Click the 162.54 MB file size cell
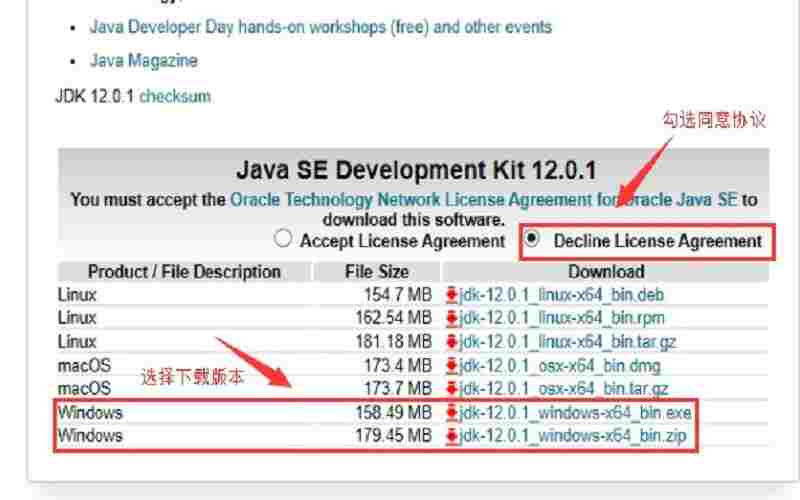This screenshot has width=800, height=500. [393, 318]
